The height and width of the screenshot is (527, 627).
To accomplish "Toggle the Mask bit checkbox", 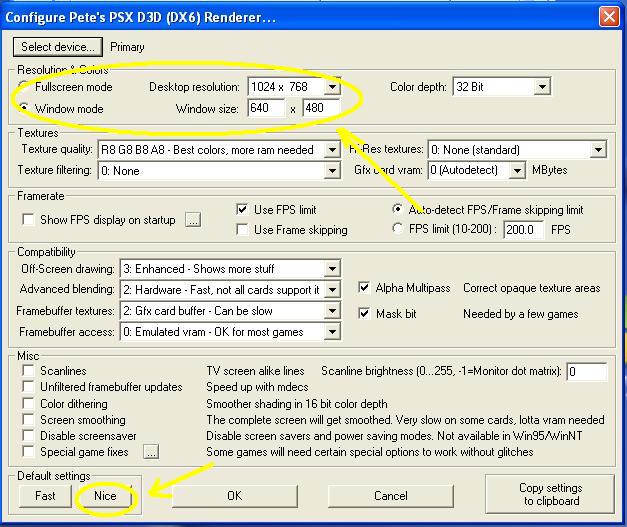I will (364, 313).
